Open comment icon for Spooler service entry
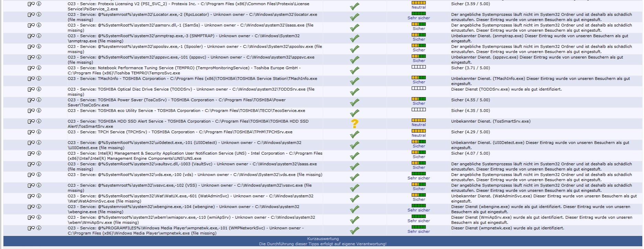The height and width of the screenshot is (249, 644). 31,46
